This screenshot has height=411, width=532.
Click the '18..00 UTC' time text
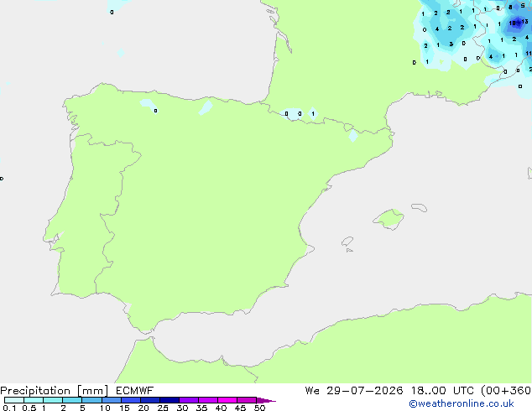tap(442, 391)
